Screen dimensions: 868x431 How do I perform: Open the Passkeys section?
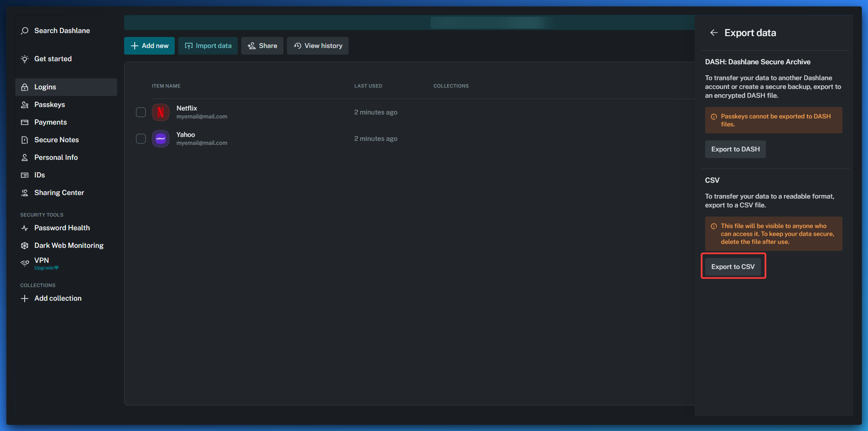pos(49,105)
